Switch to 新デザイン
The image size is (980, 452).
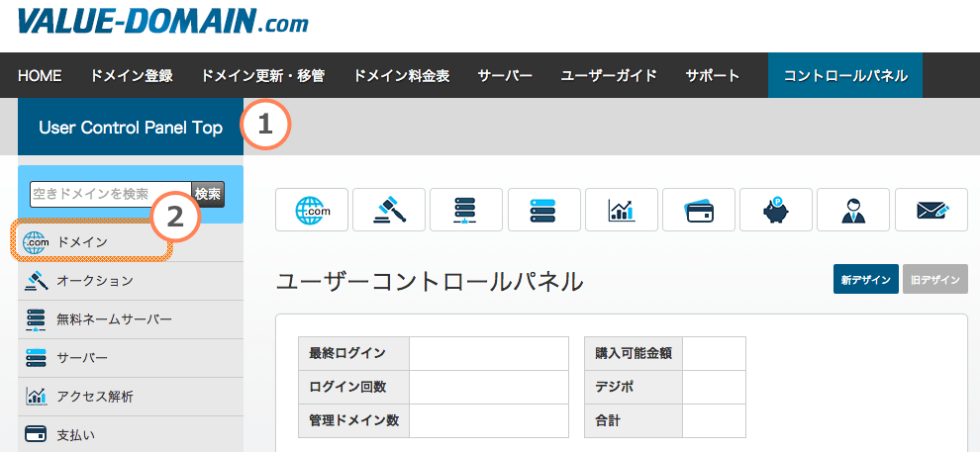(865, 280)
